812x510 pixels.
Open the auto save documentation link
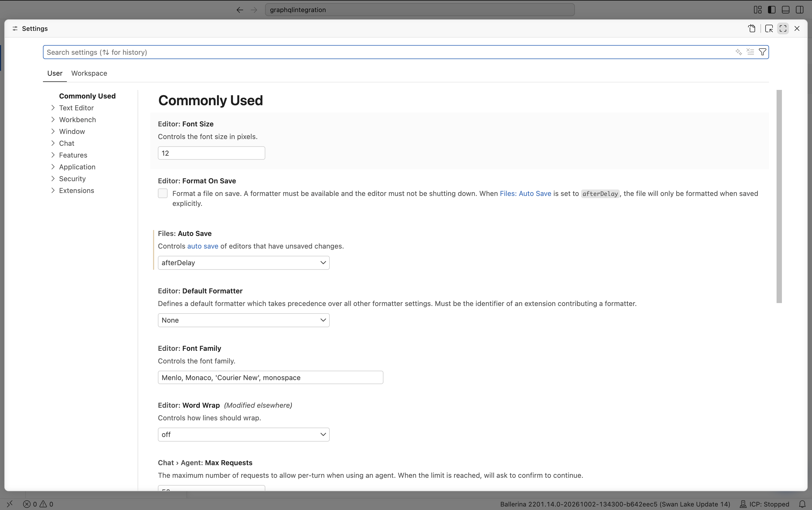tap(203, 246)
